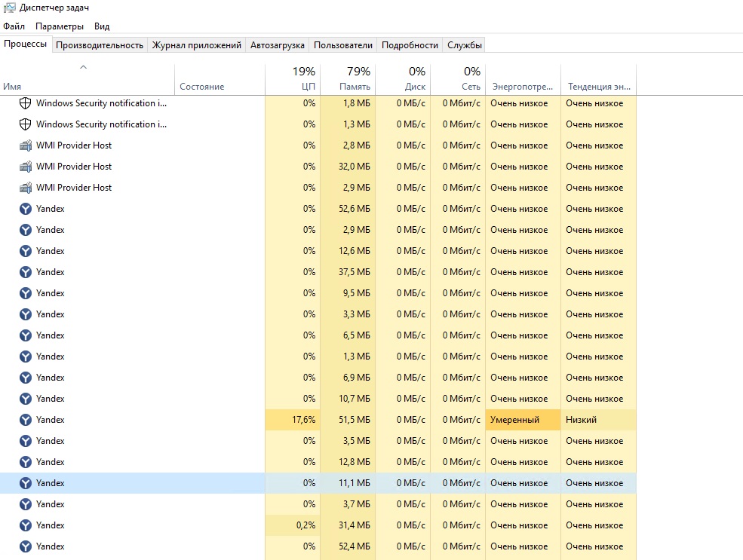Image resolution: width=743 pixels, height=560 pixels.
Task: Click shield icon of Windows Security 1,8 МБ row
Action: (25, 103)
